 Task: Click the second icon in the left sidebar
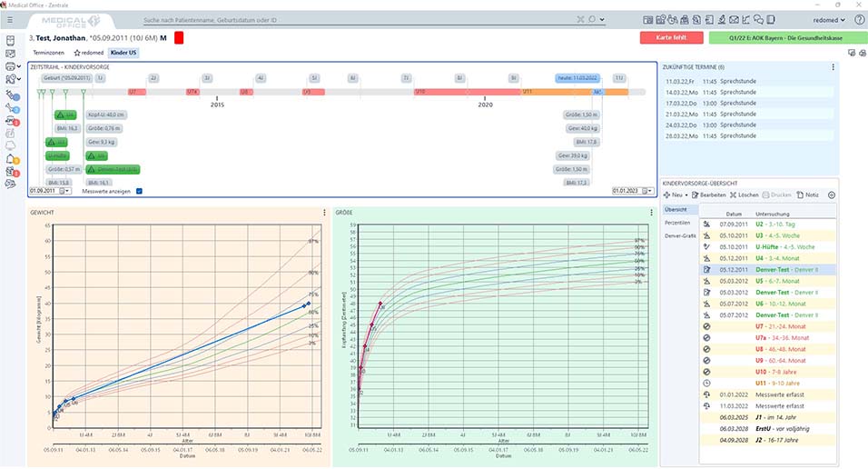(x=10, y=54)
